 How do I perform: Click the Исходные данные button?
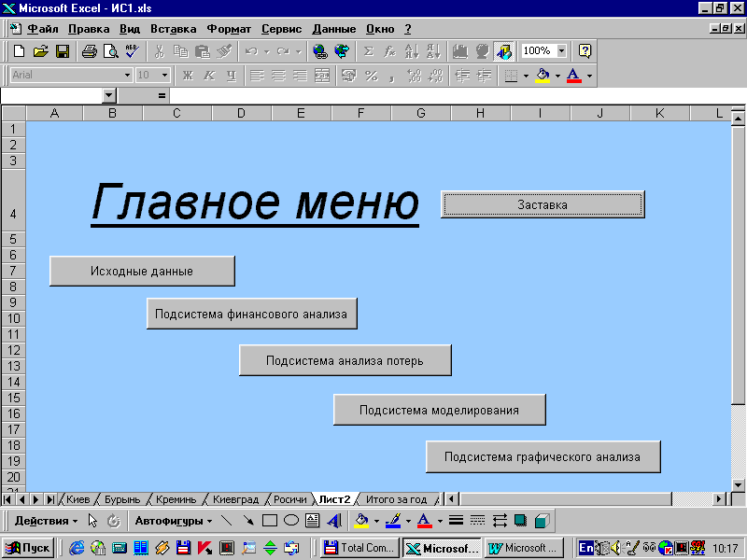(142, 271)
